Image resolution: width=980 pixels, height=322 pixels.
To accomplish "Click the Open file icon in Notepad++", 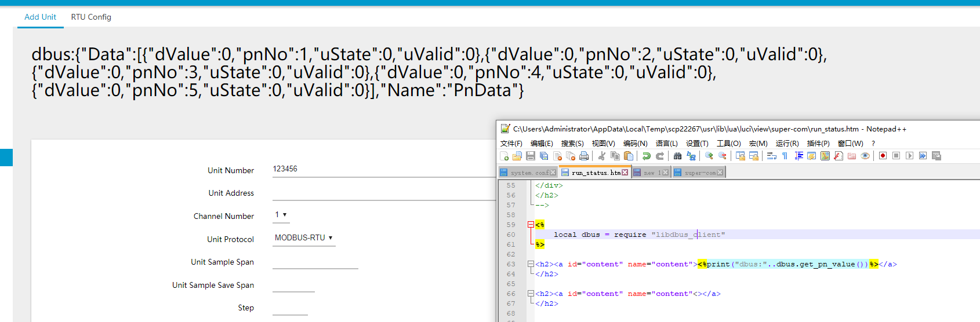I will [517, 156].
